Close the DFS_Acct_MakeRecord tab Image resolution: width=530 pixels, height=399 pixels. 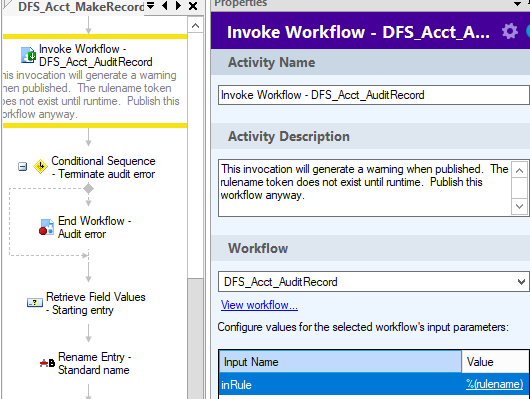tap(193, 6)
